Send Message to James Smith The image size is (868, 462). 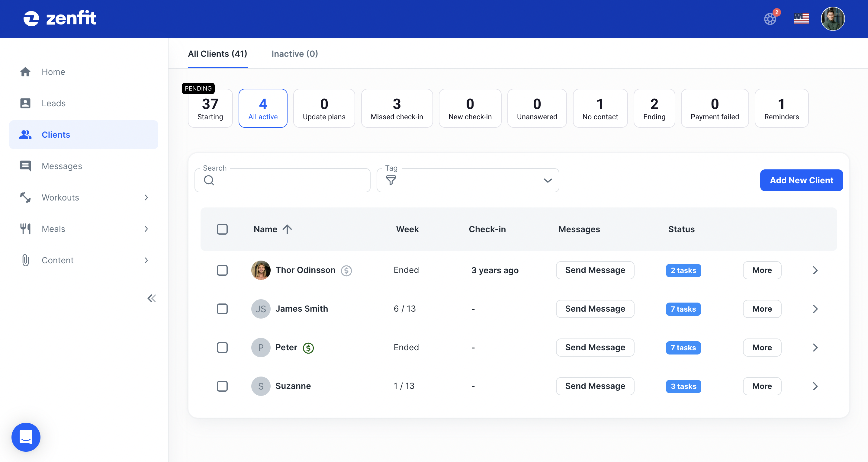click(595, 309)
